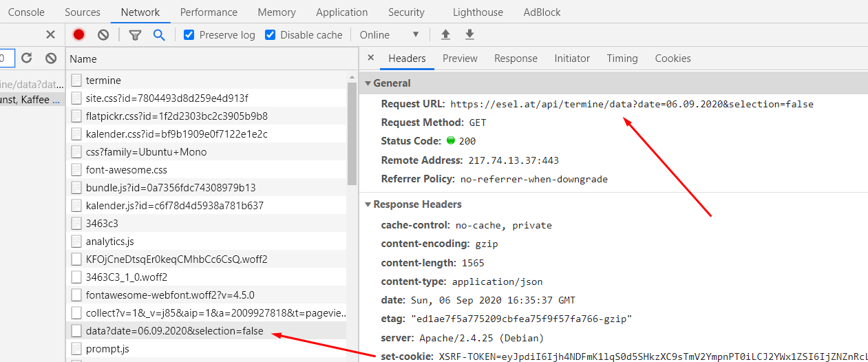Select the KFOjCneDtsqEr0keqCMhbCc6CsQ.woff2 request

[x=207, y=259]
